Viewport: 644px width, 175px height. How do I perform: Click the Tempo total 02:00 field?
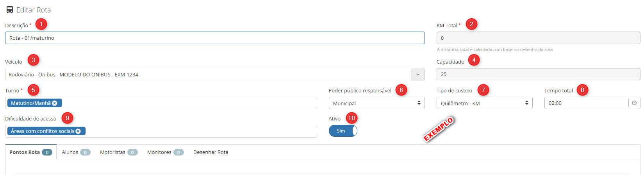(586, 103)
